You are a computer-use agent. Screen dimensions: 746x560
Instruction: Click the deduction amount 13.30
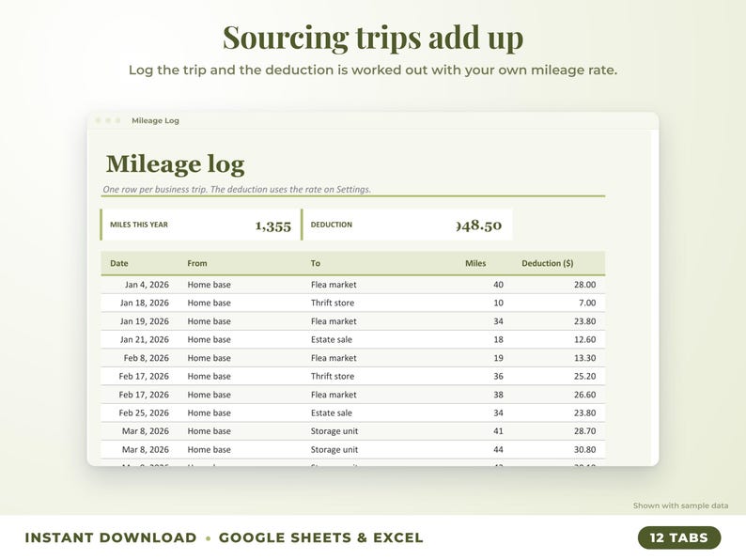click(x=584, y=358)
